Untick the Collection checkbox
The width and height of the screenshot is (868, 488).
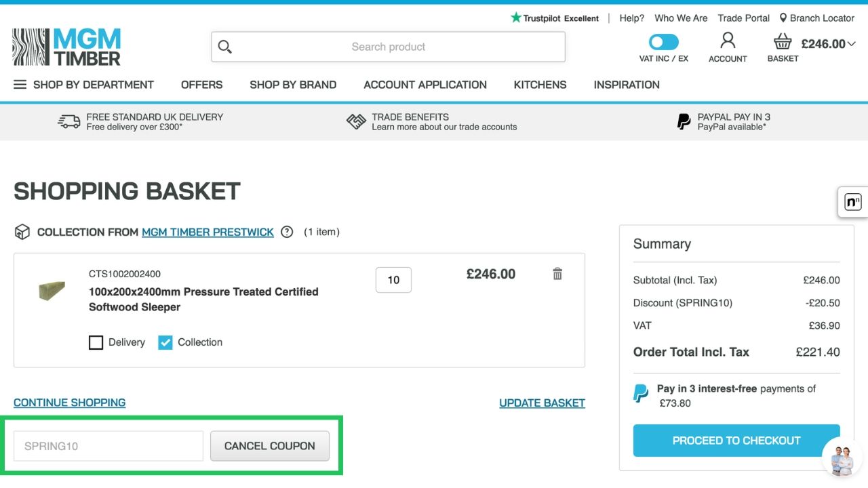click(165, 342)
